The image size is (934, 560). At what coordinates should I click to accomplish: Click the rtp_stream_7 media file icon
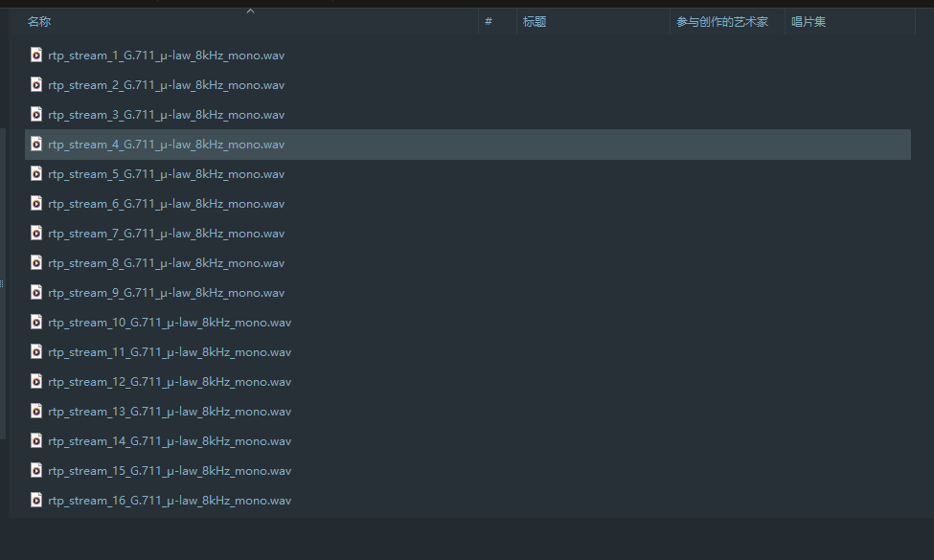pos(36,234)
